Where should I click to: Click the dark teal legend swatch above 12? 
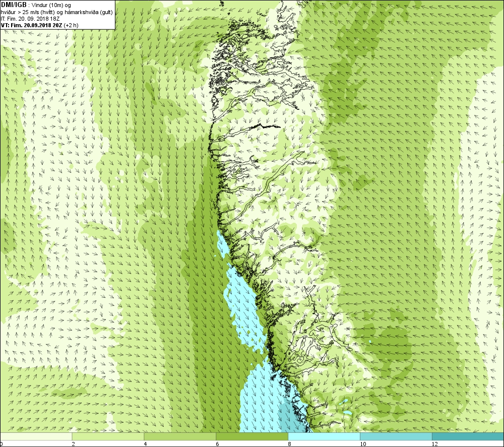pos(468,436)
